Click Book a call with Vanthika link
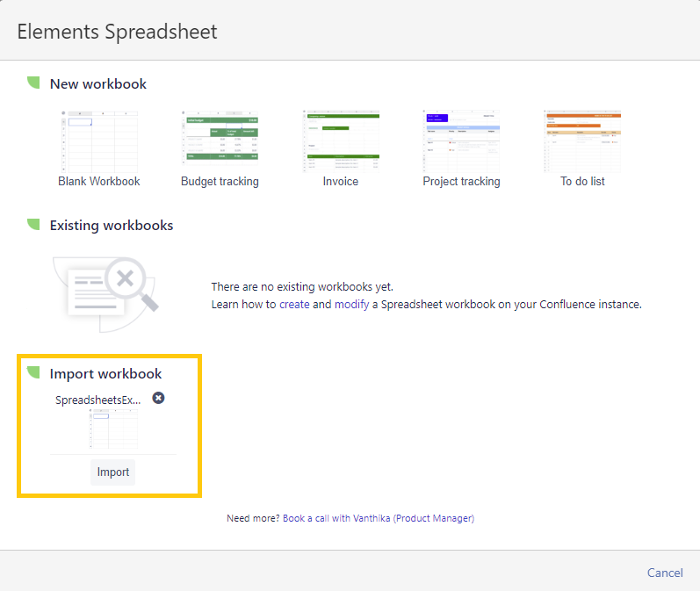 click(x=379, y=518)
